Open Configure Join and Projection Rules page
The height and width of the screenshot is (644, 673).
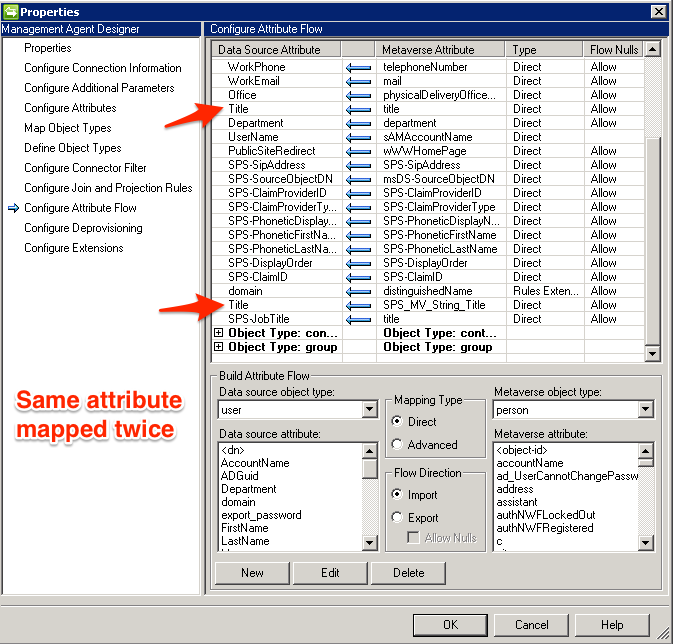(x=108, y=188)
